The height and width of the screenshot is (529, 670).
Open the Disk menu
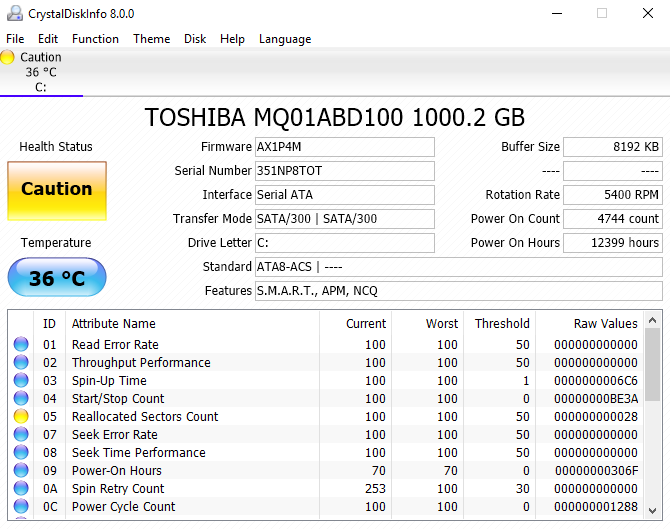[195, 39]
